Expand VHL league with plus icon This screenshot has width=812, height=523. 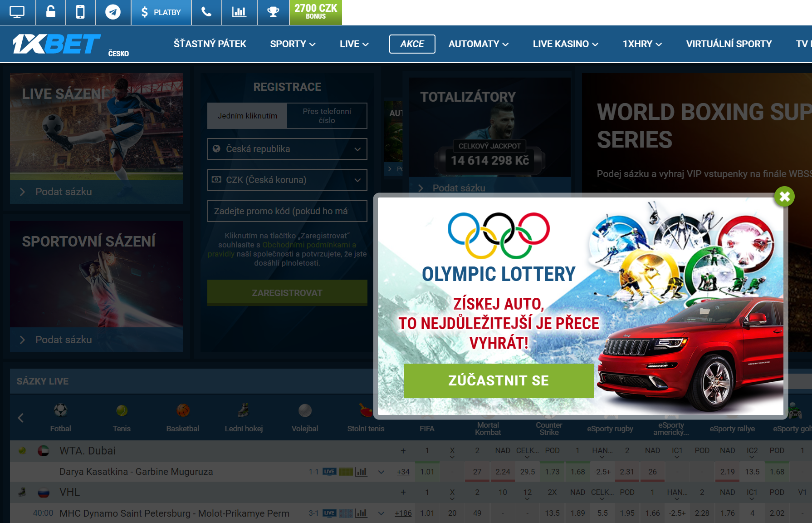(403, 492)
